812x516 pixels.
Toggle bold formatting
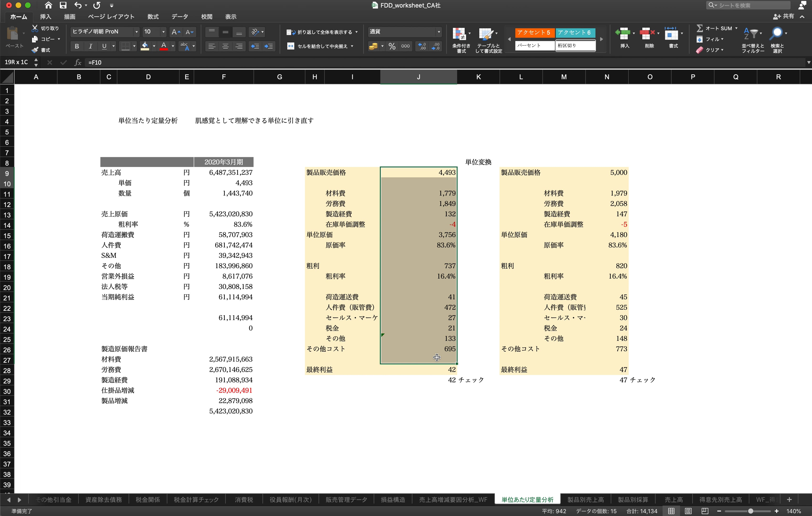click(77, 46)
